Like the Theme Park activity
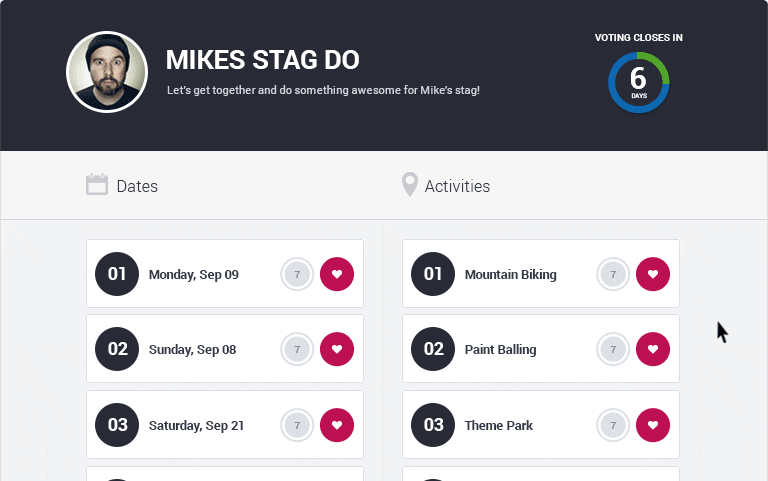 [x=653, y=425]
